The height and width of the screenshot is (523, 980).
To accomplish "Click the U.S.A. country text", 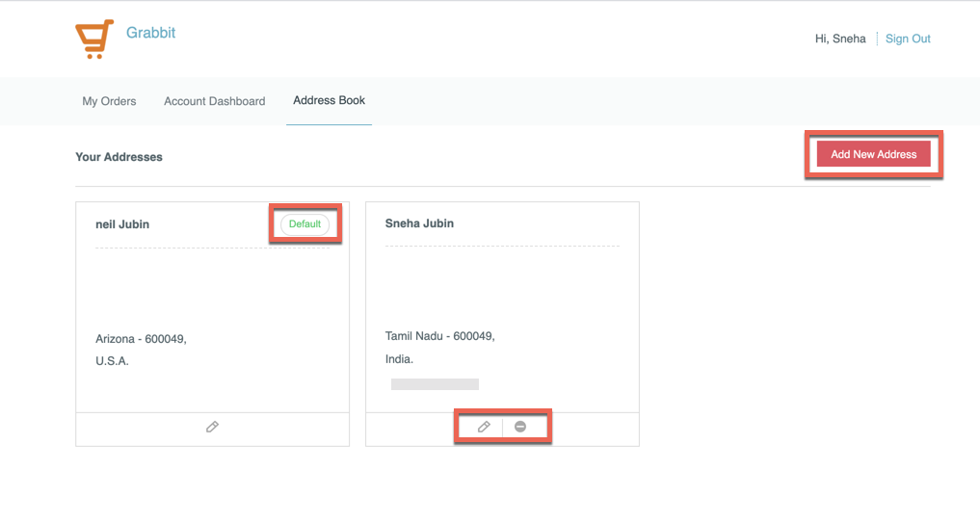I will point(112,361).
